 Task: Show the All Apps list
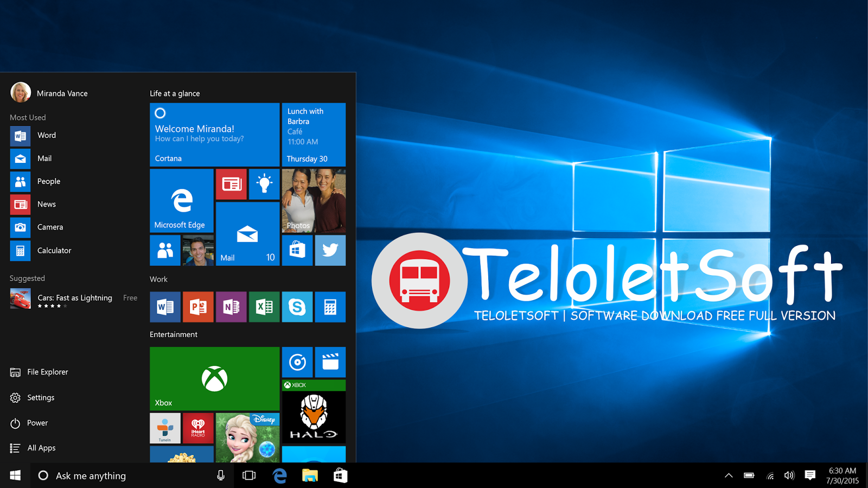tap(33, 448)
